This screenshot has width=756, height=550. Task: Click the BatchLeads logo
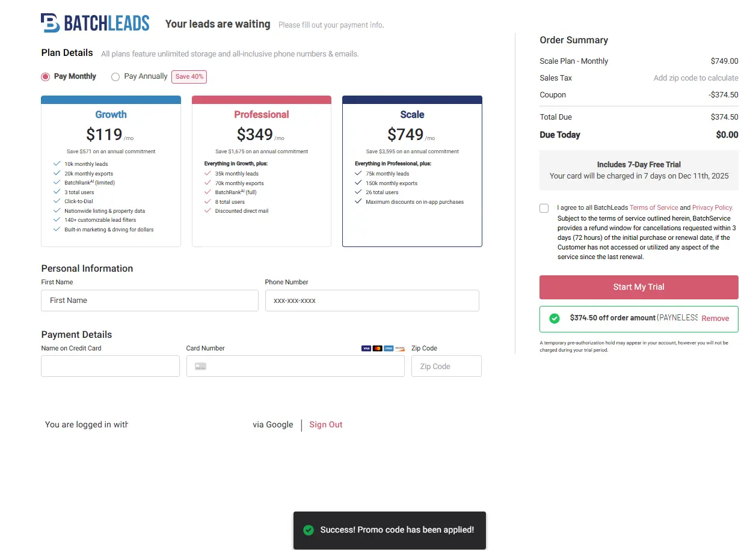coord(95,23)
